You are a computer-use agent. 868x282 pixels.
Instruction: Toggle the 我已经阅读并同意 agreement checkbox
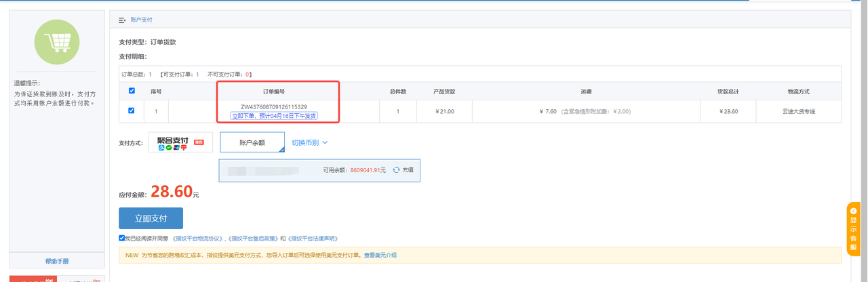click(x=121, y=238)
